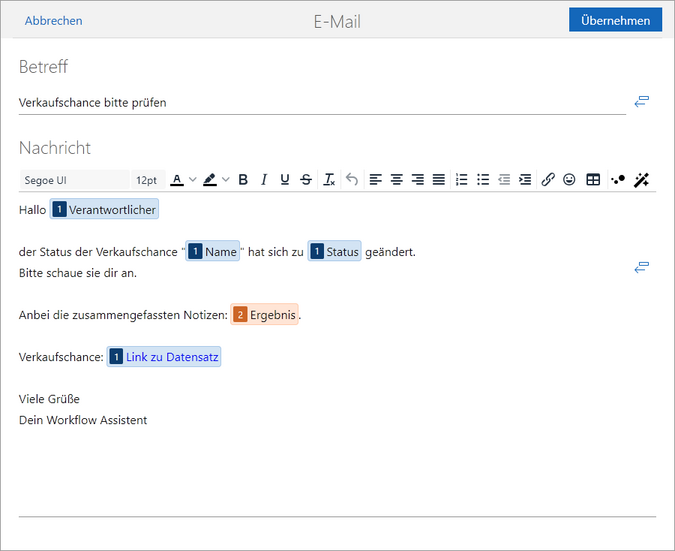Open the emoji picker
This screenshot has width=675, height=551.
[x=569, y=180]
